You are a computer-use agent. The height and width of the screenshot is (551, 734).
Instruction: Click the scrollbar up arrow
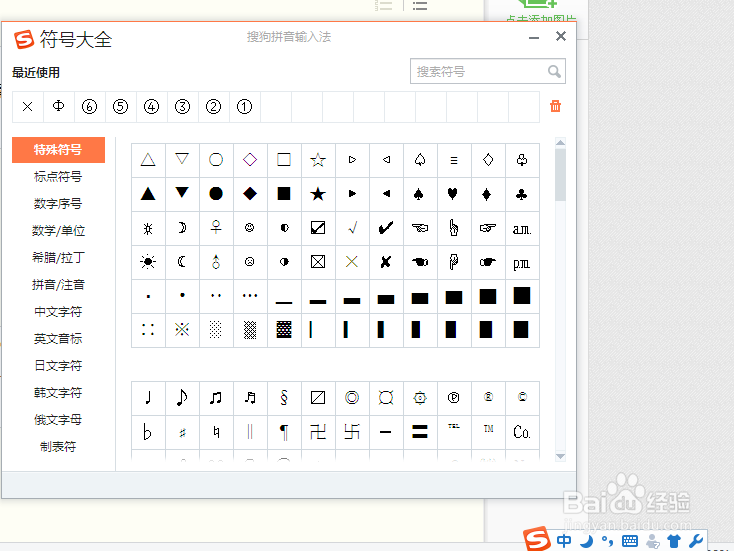tap(560, 142)
